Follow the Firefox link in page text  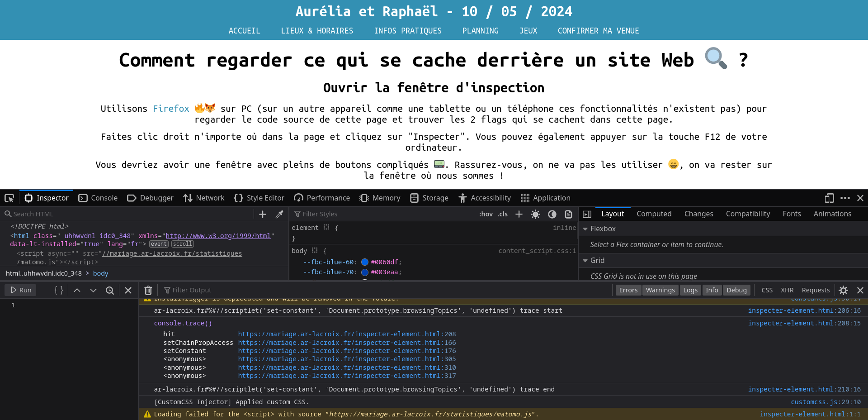[171, 109]
